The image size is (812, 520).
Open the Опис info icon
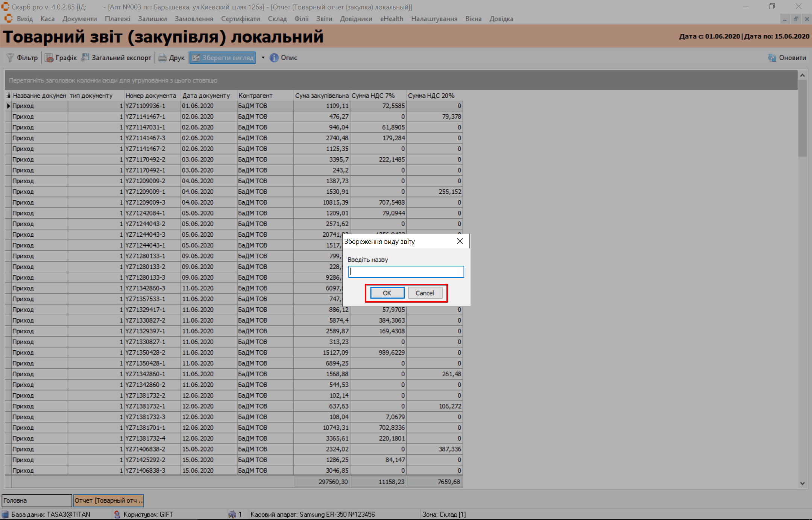[x=274, y=58]
